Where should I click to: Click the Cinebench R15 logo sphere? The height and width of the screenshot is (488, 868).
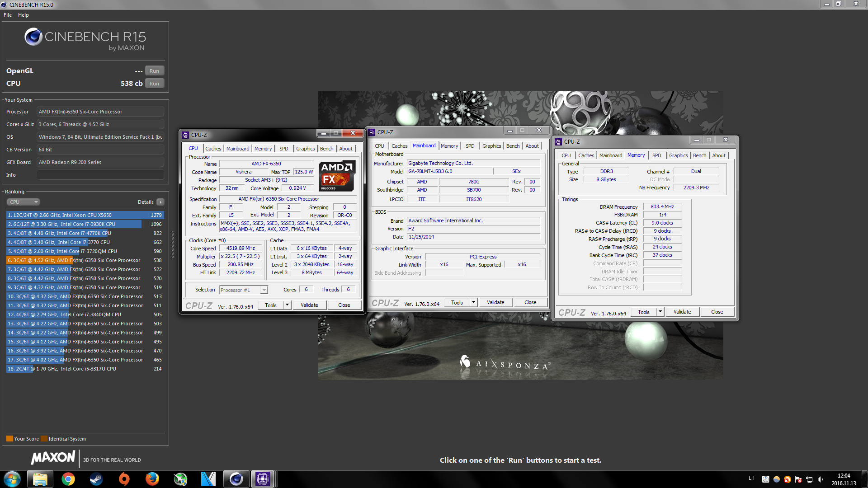click(x=33, y=37)
